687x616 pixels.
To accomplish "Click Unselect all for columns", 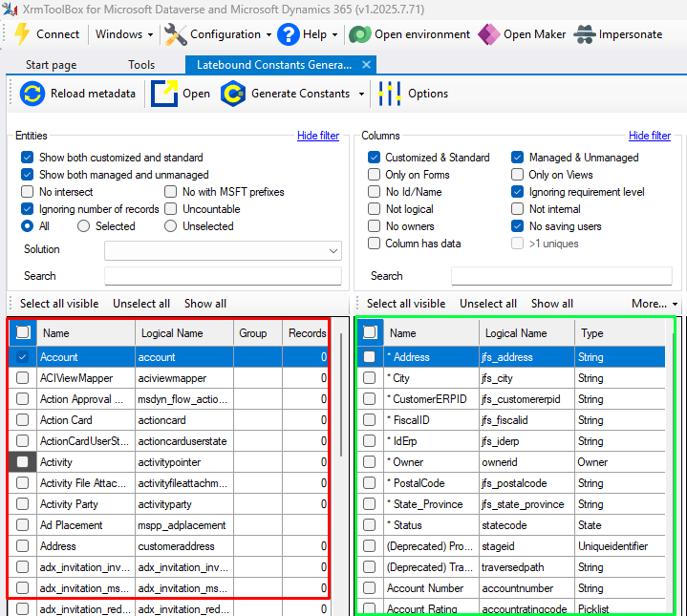I will click(488, 304).
